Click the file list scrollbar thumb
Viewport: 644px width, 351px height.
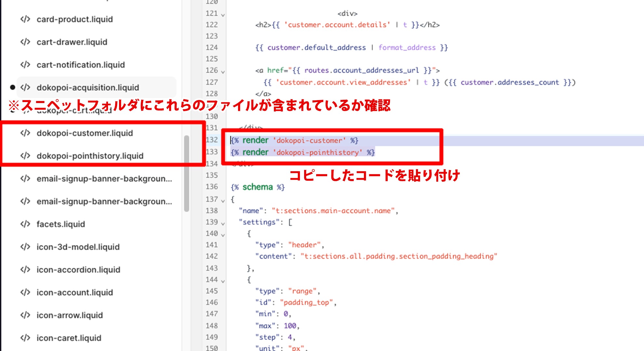click(x=186, y=172)
